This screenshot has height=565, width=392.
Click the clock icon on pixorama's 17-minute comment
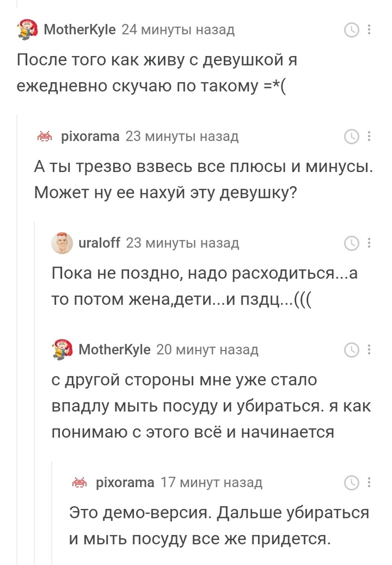(x=351, y=482)
